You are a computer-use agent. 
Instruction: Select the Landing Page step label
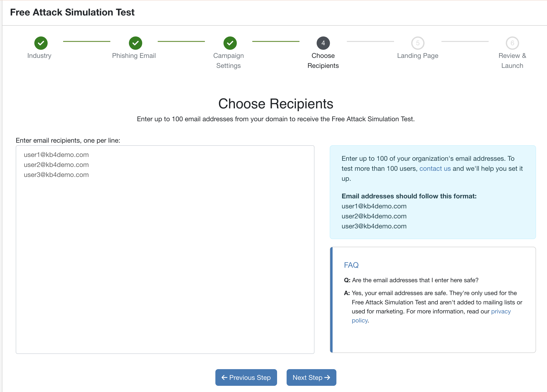[x=417, y=56]
